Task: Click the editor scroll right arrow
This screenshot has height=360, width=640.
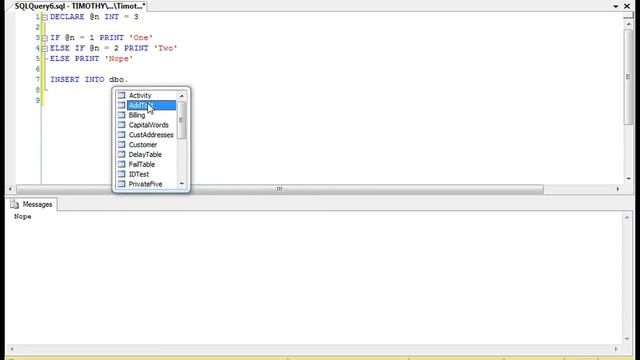Action: 618,189
